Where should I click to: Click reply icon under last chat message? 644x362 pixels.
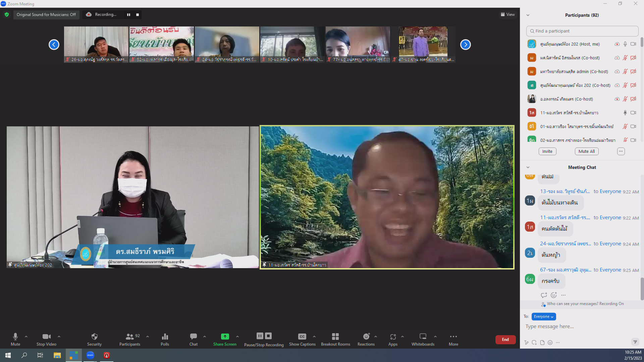coord(544,295)
